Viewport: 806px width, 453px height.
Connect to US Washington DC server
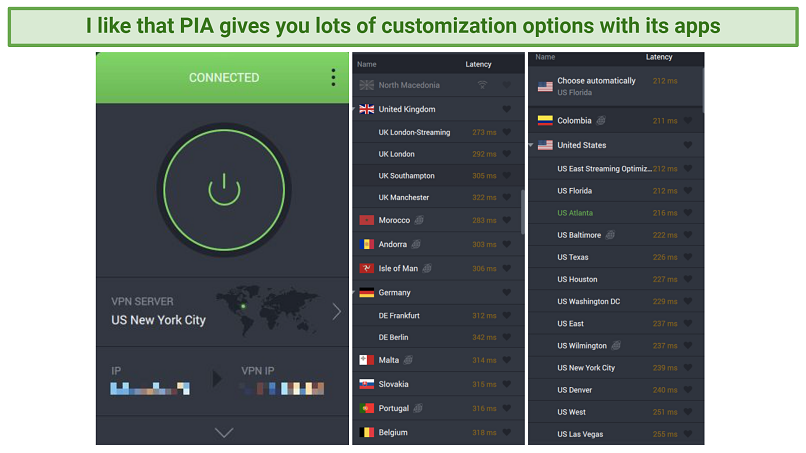(616, 301)
